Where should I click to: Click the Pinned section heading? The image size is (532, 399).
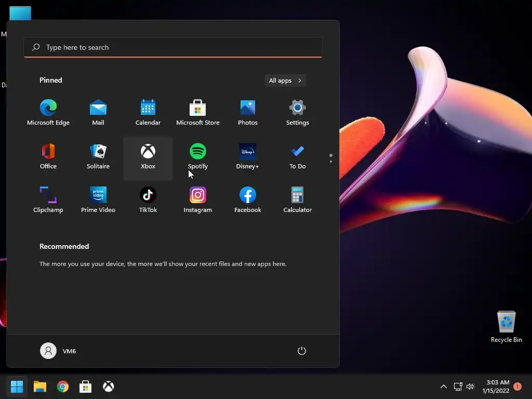tap(51, 80)
